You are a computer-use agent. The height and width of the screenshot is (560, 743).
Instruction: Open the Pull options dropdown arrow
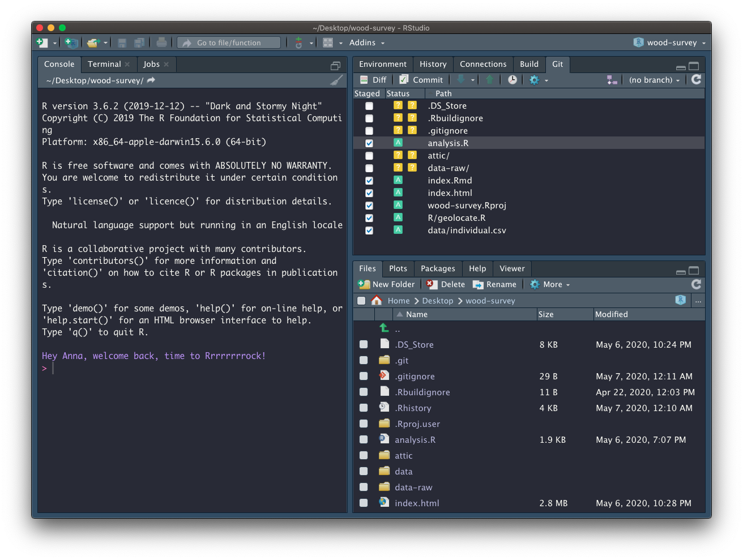pos(473,80)
